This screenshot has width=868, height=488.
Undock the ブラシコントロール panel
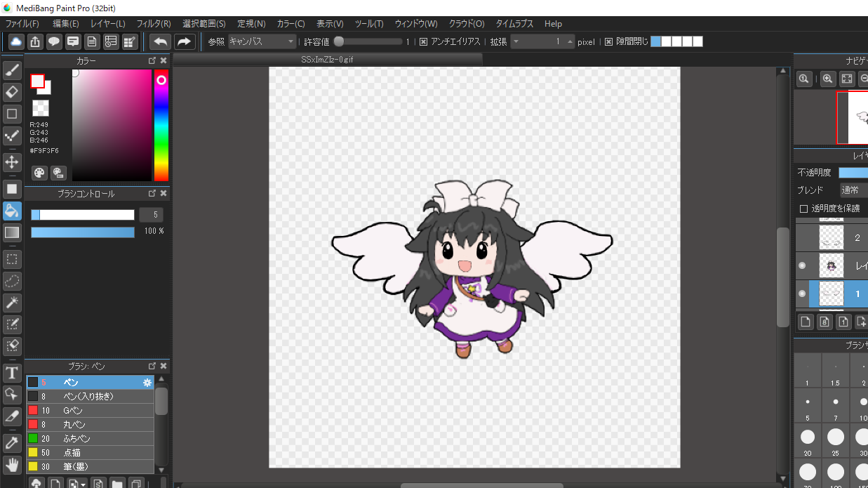tap(152, 193)
